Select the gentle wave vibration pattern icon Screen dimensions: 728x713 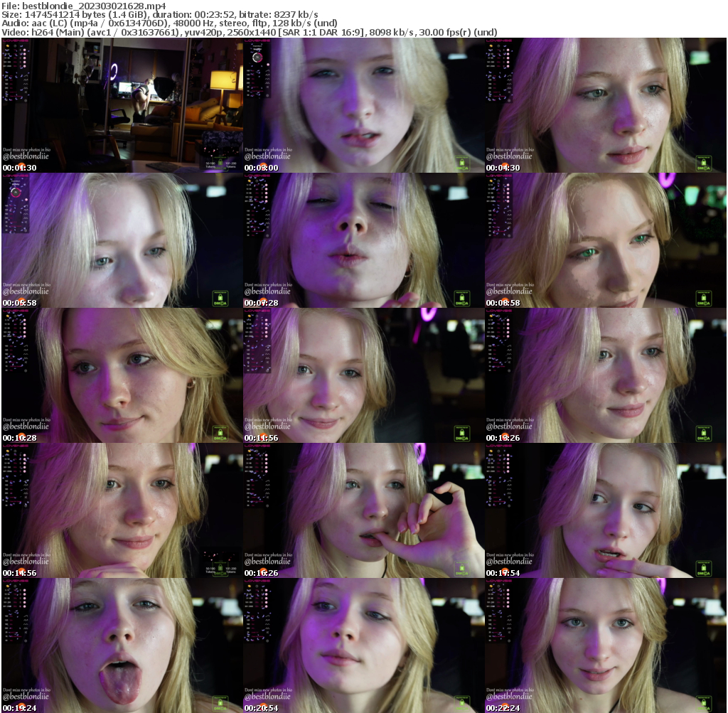click(26, 75)
